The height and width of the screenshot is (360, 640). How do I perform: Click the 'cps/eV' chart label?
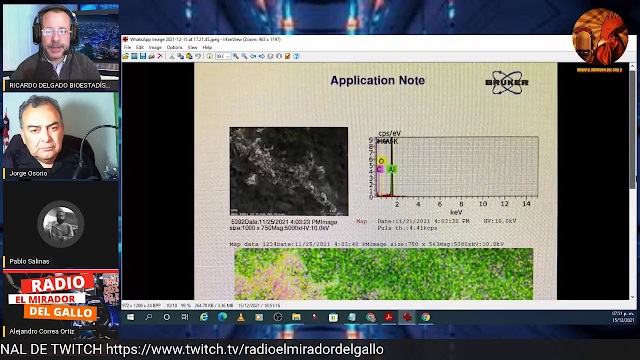[x=390, y=133]
